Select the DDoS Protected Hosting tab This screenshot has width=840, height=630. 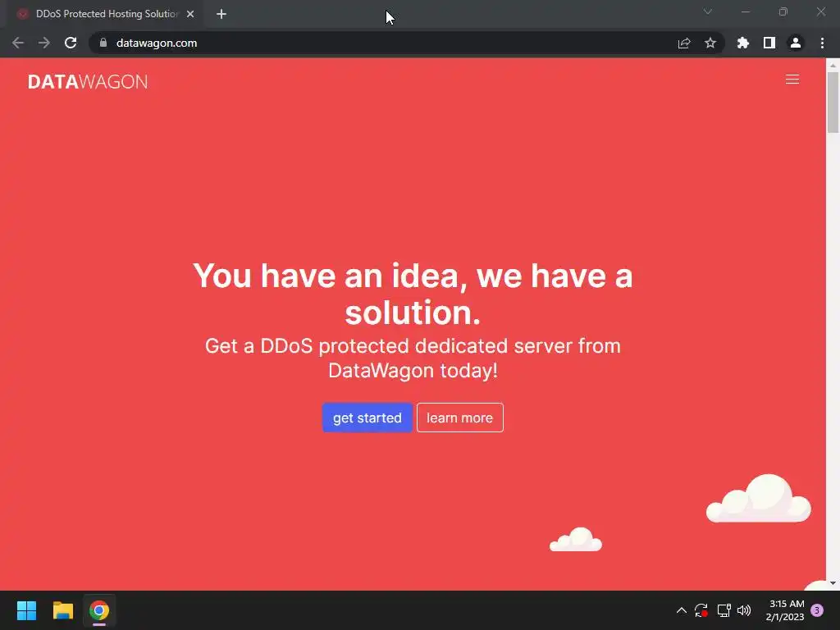point(104,14)
